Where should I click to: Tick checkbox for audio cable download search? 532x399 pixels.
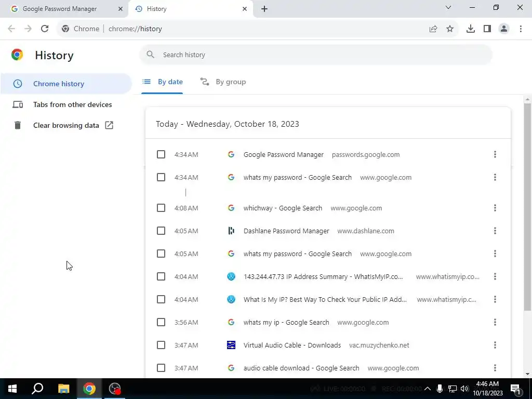161,368
